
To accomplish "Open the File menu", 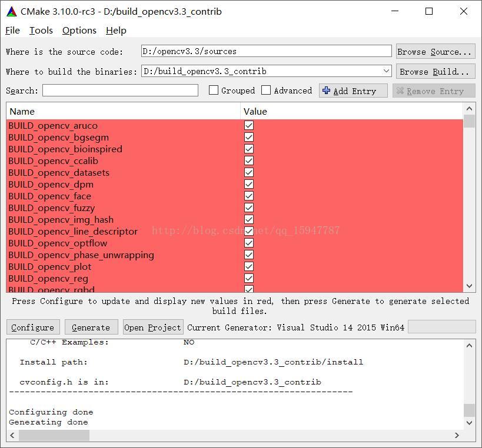I will (x=12, y=31).
